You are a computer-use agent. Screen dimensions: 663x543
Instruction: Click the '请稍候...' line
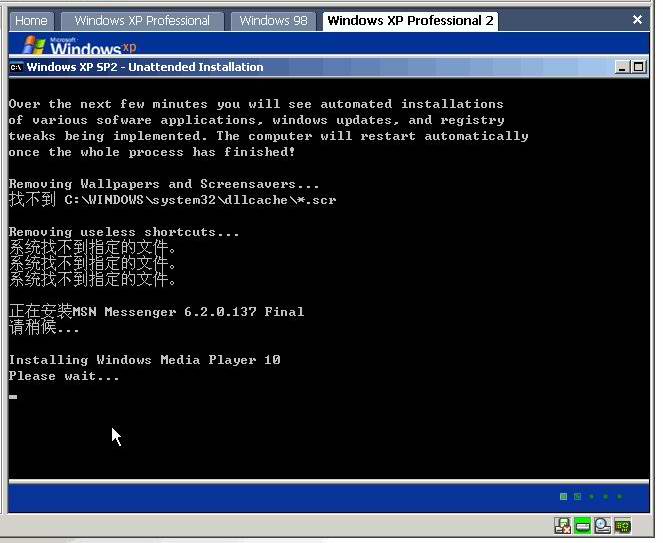[44, 327]
